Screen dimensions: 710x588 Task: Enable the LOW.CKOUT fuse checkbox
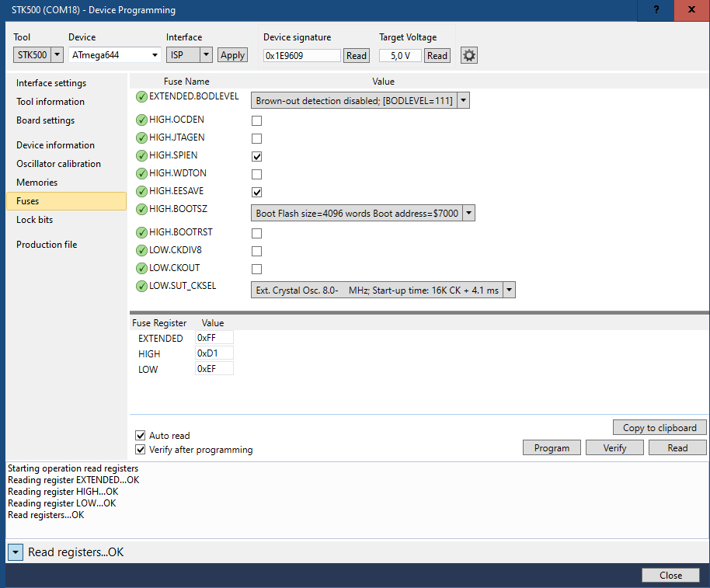[x=257, y=270]
